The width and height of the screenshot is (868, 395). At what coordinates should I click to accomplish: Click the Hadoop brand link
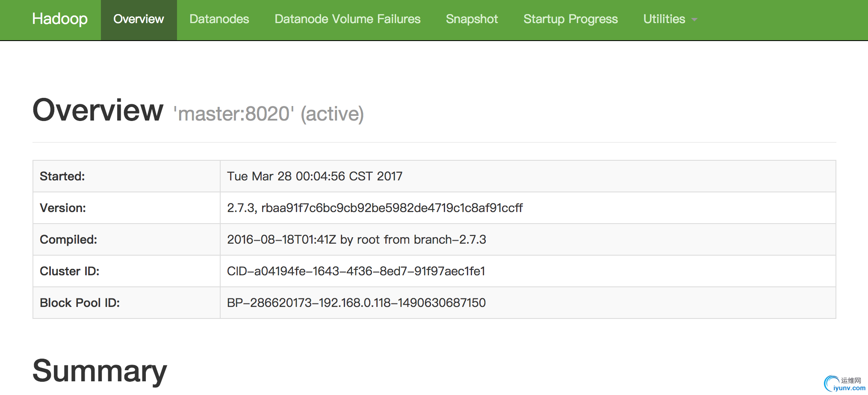(x=60, y=19)
